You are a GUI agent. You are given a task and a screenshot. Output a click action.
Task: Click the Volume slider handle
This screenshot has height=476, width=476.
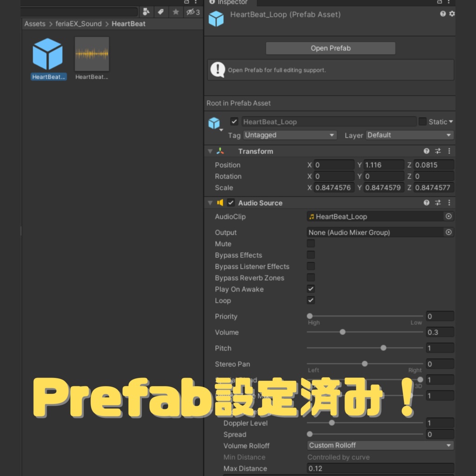[343, 332]
